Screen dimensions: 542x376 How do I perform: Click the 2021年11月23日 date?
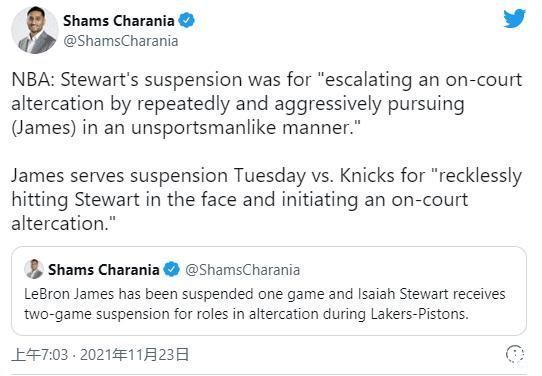pos(134,355)
